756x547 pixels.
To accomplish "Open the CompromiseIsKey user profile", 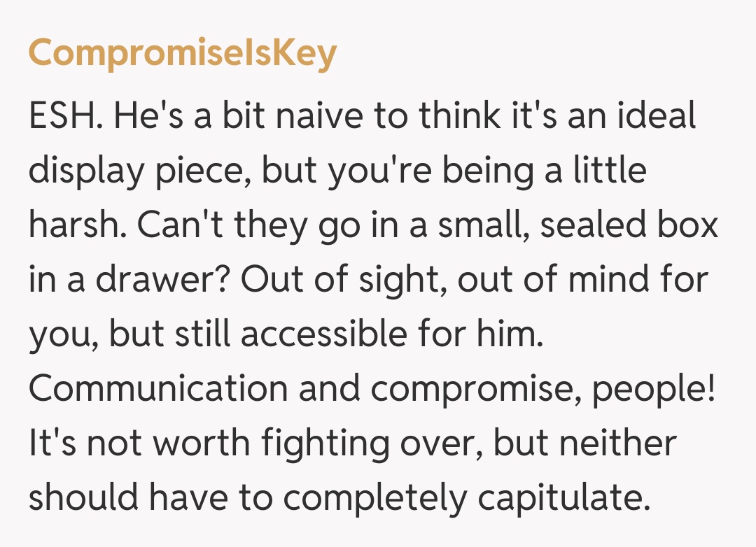I will coord(182,54).
